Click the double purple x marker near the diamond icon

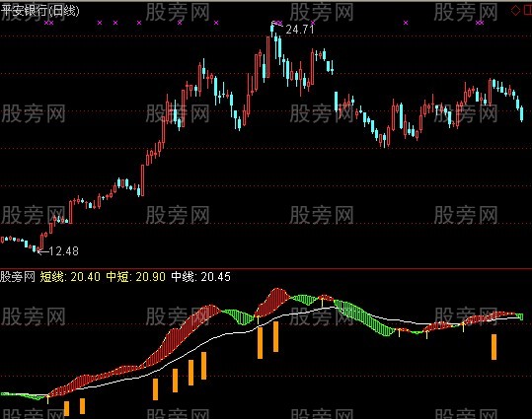480,23
